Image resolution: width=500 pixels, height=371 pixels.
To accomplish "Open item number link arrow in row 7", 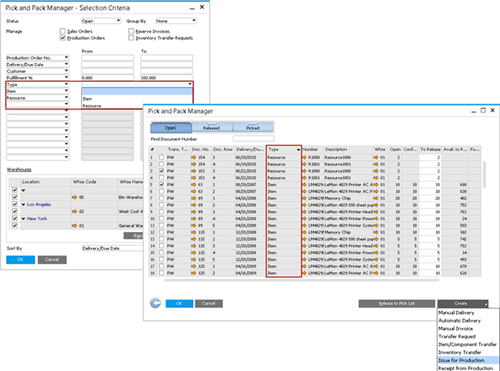I will (x=304, y=198).
